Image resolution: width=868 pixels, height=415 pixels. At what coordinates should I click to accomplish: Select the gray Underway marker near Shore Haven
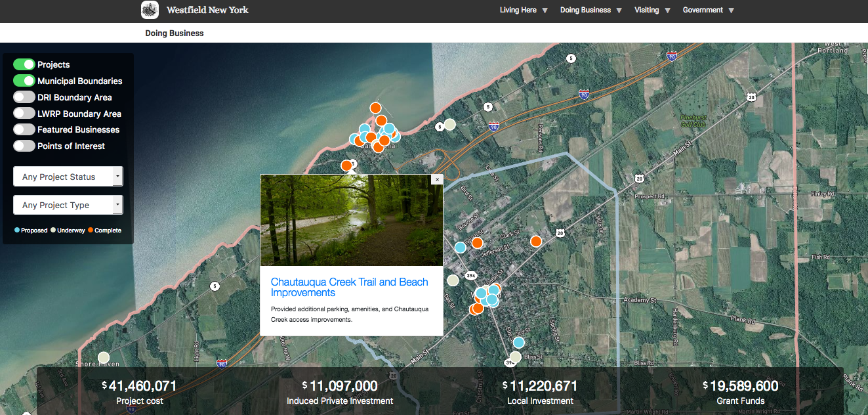click(x=104, y=359)
